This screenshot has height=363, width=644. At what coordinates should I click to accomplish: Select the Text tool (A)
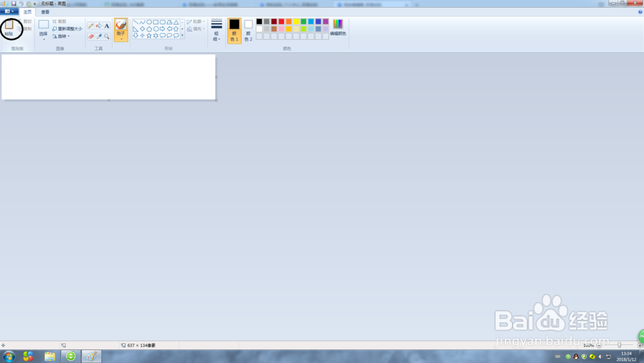[107, 26]
